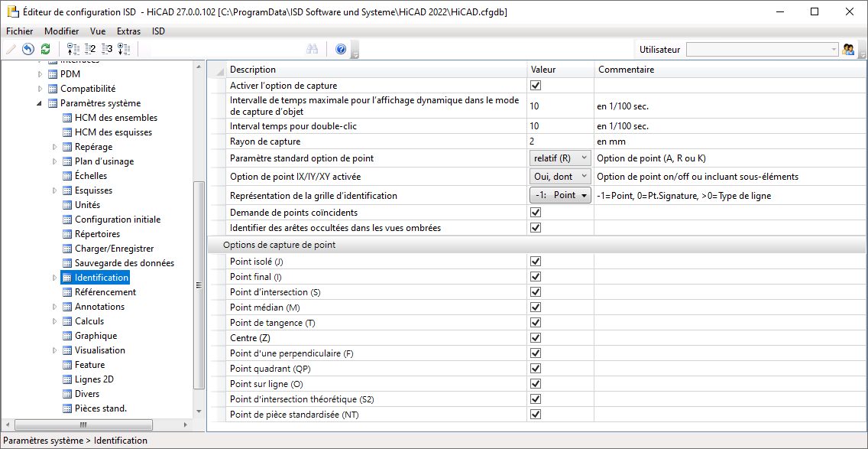Click the Rayon de capture value field
This screenshot has height=449, width=868.
tap(560, 142)
